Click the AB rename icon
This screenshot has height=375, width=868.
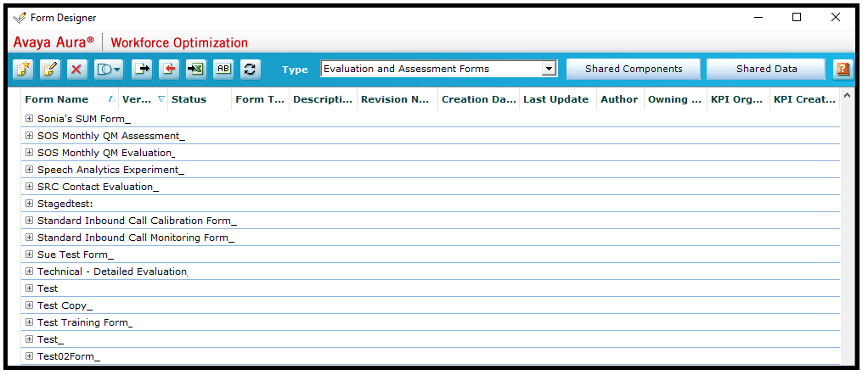(223, 69)
